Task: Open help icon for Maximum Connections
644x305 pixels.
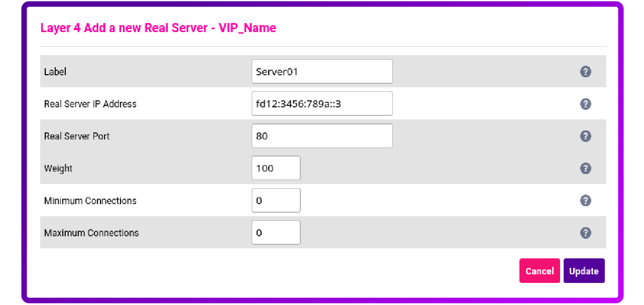Action: pyautogui.click(x=585, y=233)
